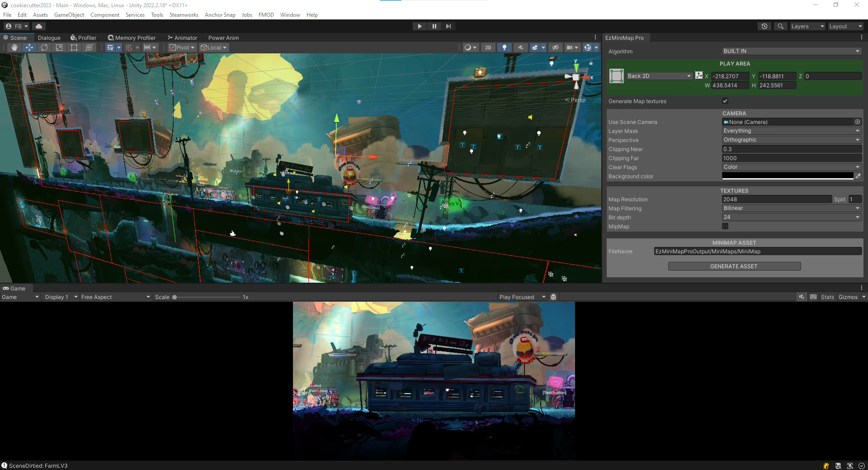Viewport: 868px width, 470px height.
Task: Toggle scene effects (skybox, fog)
Action: [x=535, y=47]
